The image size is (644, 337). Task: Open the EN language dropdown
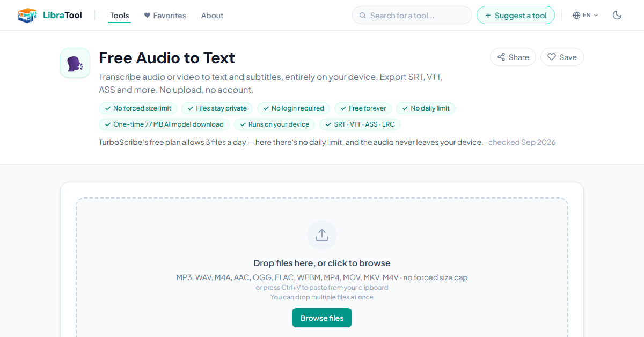coord(586,16)
